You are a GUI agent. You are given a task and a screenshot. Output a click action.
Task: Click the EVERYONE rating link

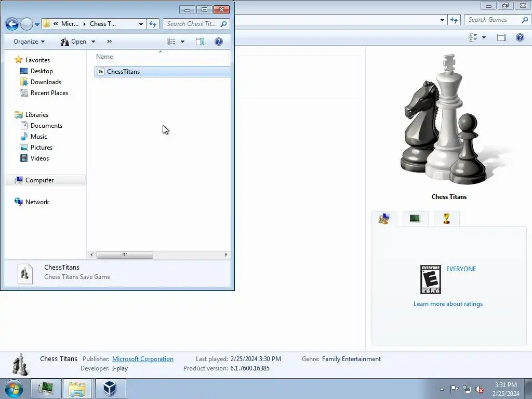[461, 269]
